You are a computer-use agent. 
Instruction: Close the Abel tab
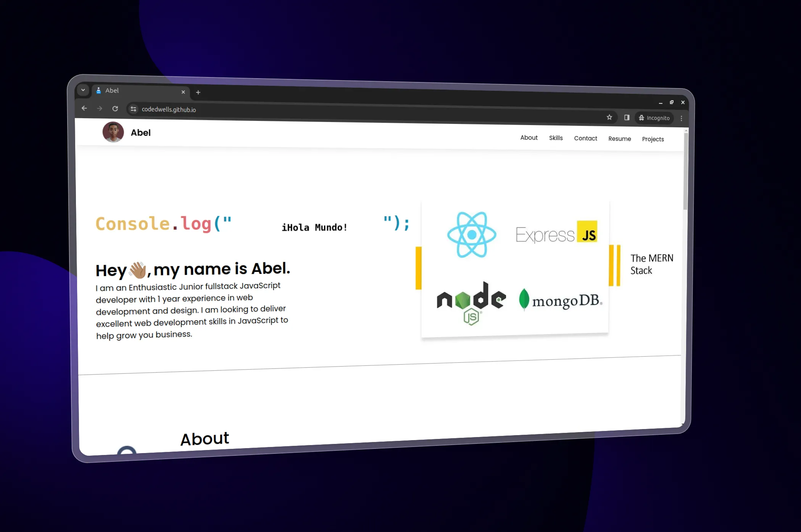coord(183,92)
